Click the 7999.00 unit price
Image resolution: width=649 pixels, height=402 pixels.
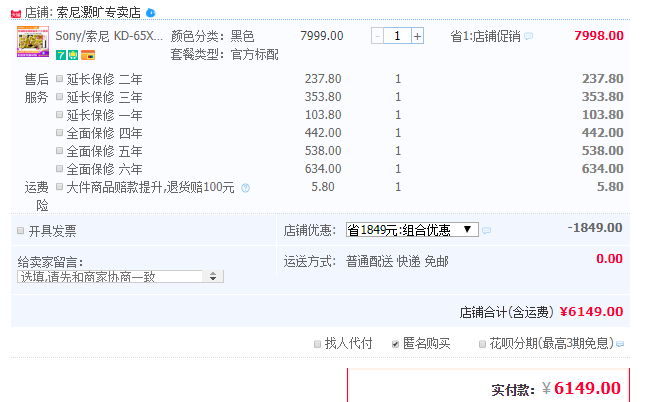[x=322, y=36]
